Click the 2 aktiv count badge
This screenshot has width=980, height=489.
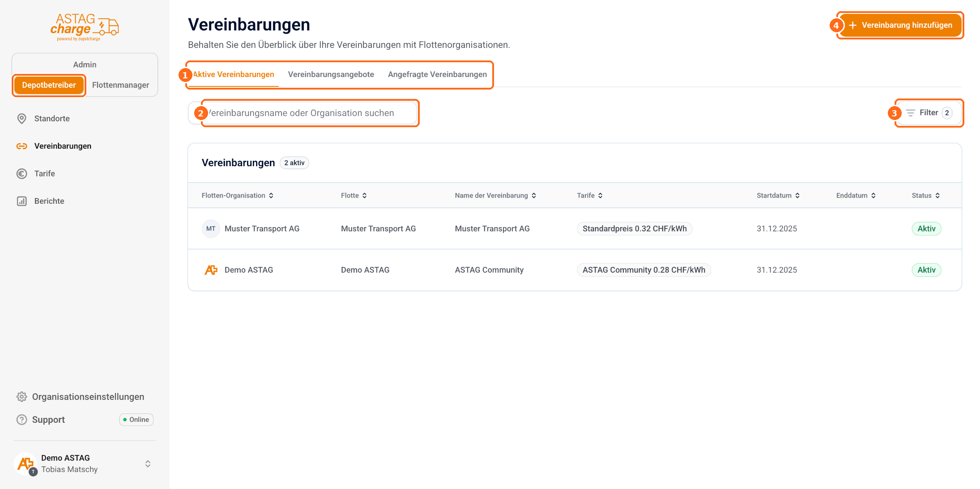[294, 163]
